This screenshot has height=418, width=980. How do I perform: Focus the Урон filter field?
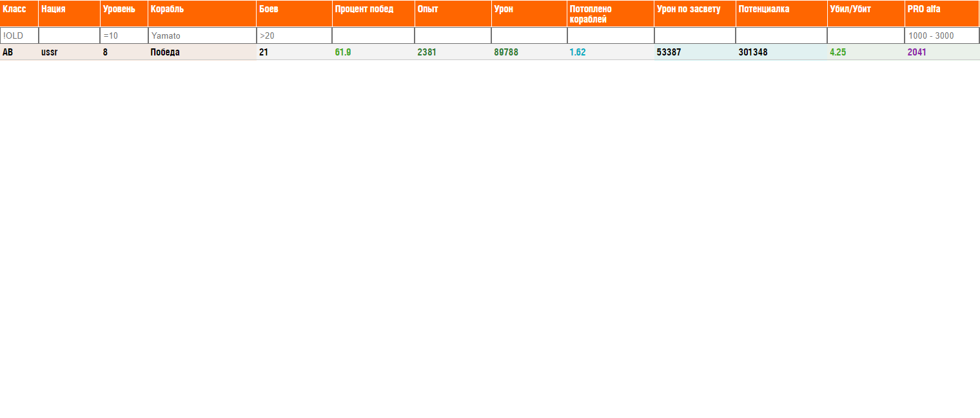pyautogui.click(x=529, y=35)
